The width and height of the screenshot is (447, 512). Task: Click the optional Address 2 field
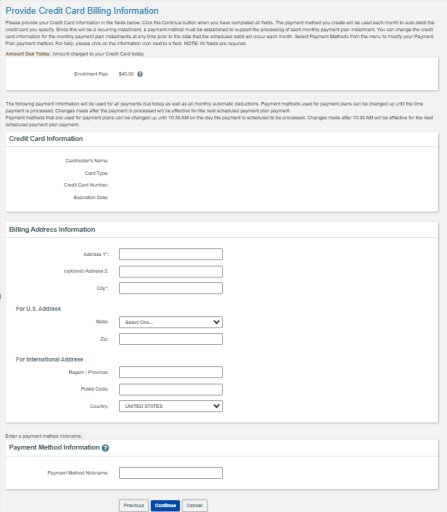[171, 271]
